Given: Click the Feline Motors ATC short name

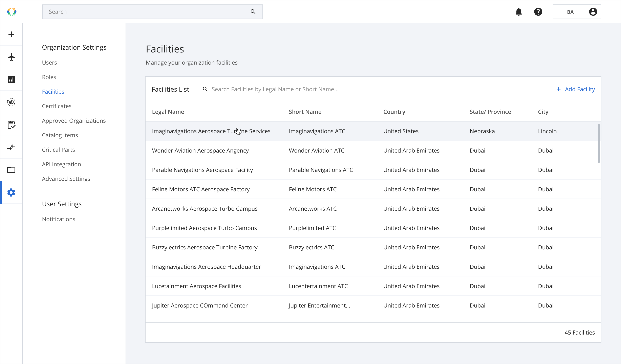Looking at the screenshot, I should tap(313, 189).
